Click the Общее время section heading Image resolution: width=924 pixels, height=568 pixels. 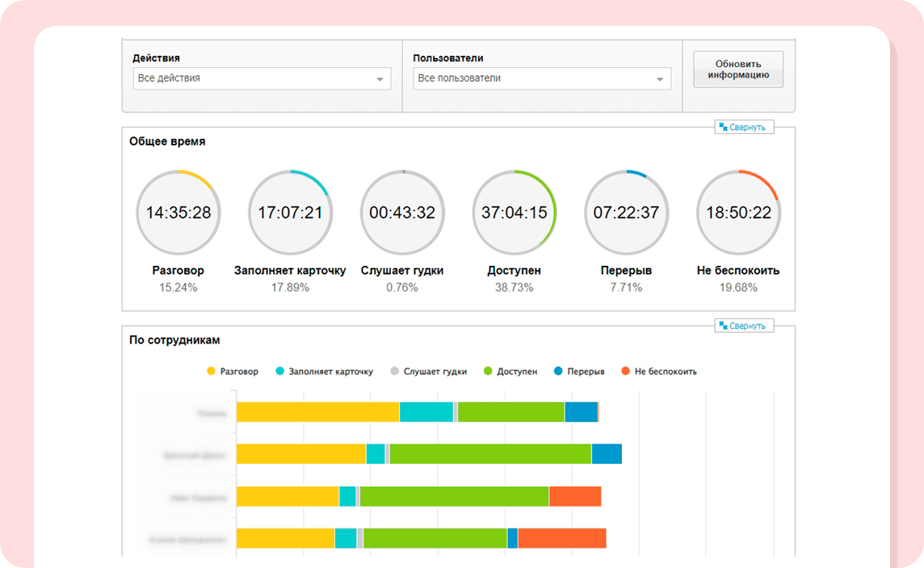[x=167, y=141]
